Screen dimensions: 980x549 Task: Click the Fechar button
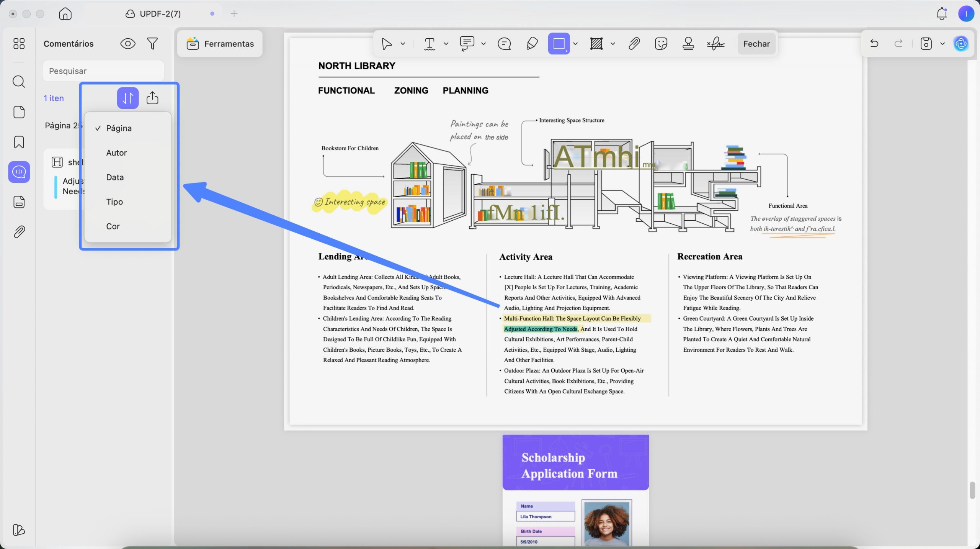(x=756, y=44)
